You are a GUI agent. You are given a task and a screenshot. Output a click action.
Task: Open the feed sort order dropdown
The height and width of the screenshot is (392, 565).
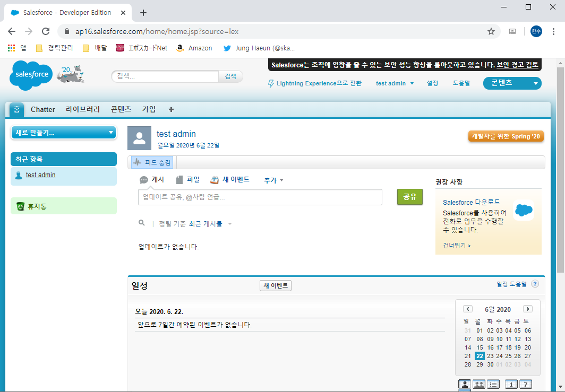point(210,224)
